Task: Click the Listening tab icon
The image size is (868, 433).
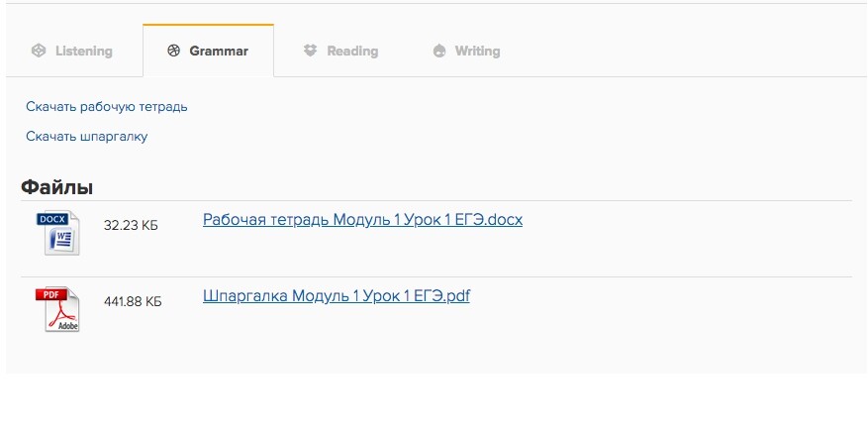Action: coord(39,51)
